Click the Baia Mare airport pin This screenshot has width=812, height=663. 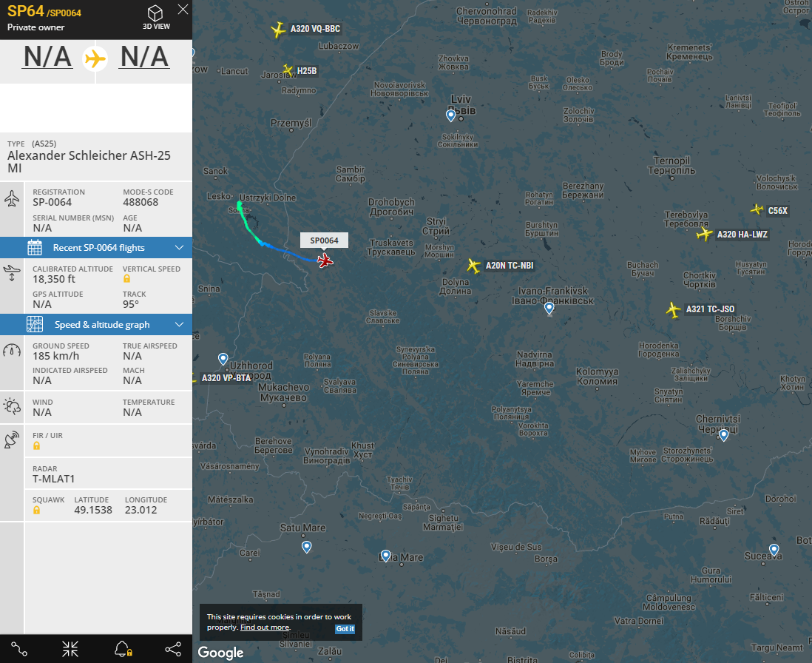click(386, 556)
